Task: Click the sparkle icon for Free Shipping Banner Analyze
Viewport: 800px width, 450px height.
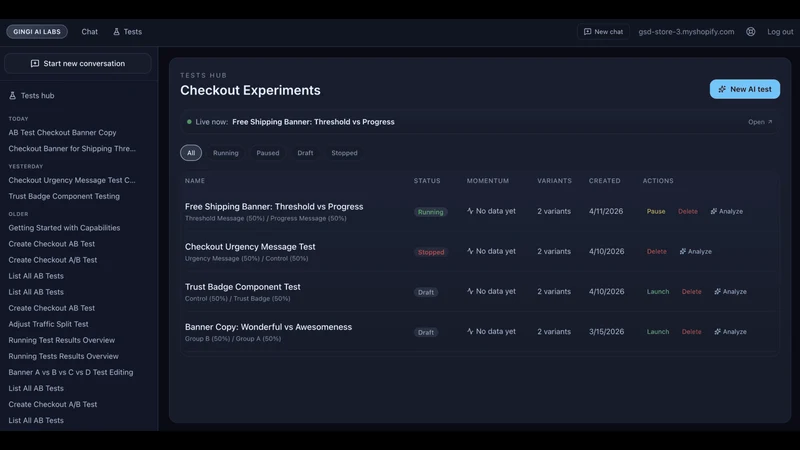Action: [x=714, y=211]
